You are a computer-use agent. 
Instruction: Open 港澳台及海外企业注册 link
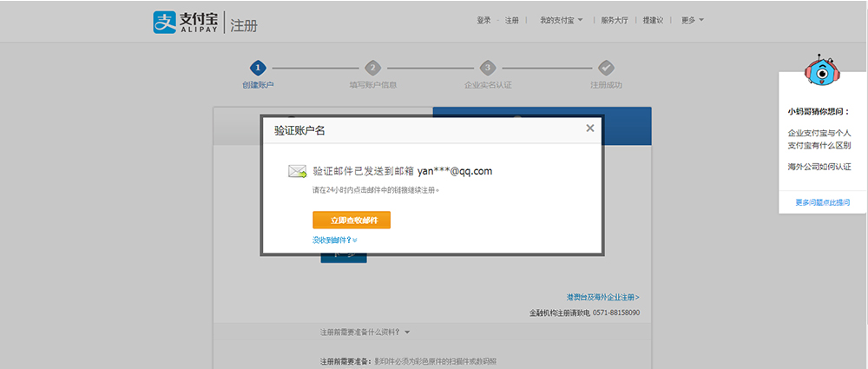[603, 297]
